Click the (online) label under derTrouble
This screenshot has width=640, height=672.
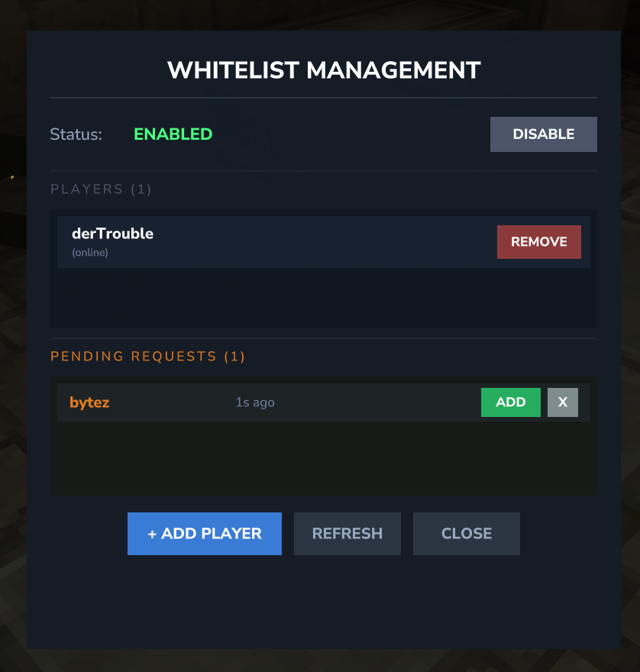(90, 253)
